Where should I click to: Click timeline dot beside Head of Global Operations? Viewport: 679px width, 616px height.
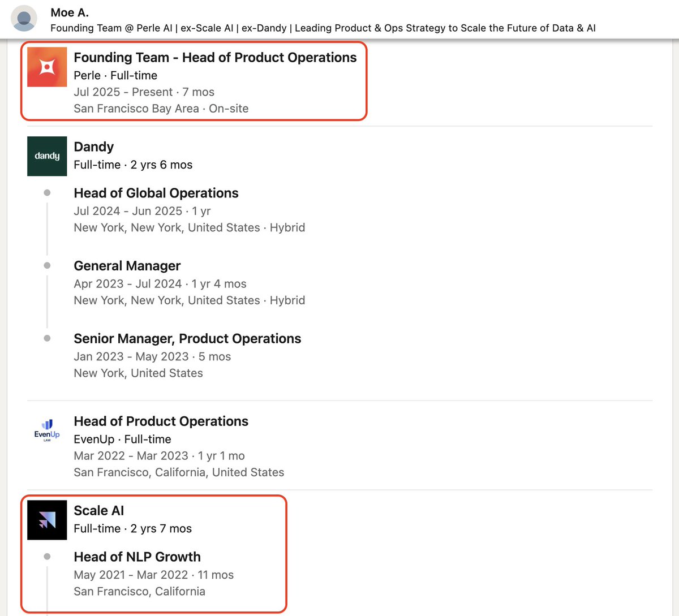pyautogui.click(x=47, y=193)
